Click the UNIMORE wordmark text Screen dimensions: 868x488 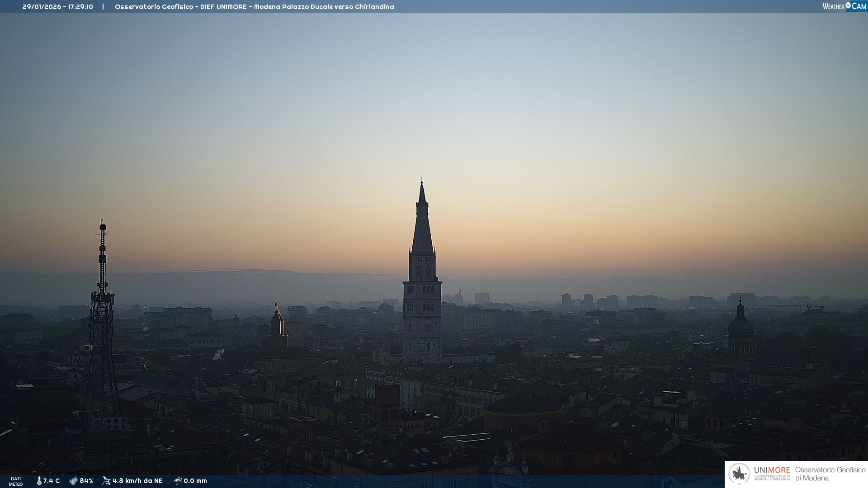[x=772, y=470]
